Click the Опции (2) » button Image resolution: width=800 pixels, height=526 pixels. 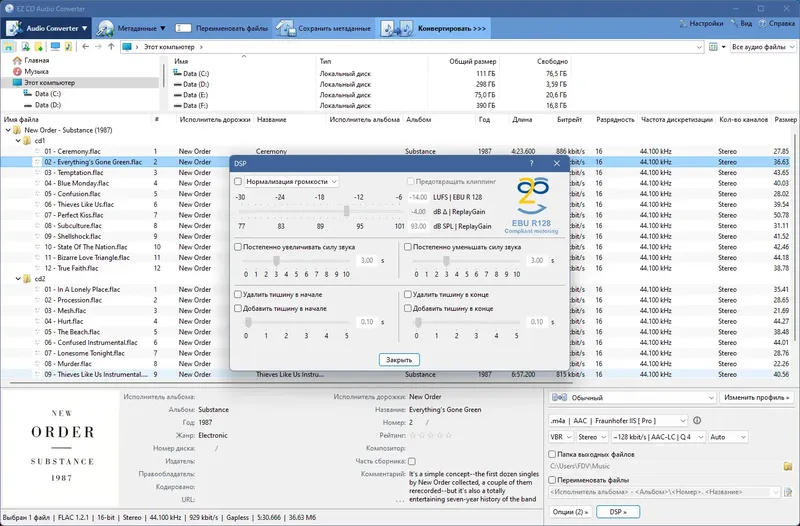click(x=570, y=512)
